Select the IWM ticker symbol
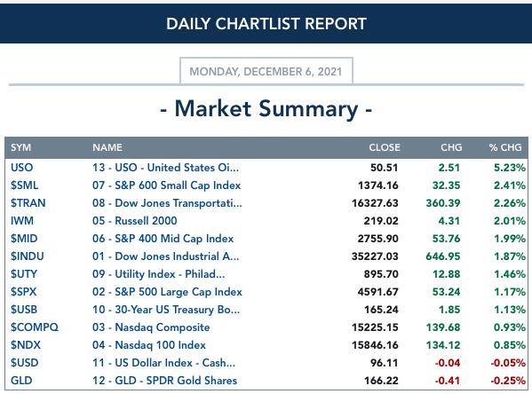This screenshot has height=394, width=532. [x=22, y=221]
